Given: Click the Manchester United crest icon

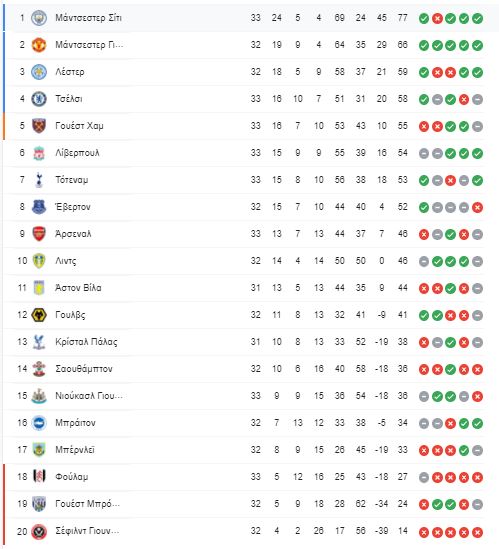Looking at the screenshot, I should [x=39, y=45].
